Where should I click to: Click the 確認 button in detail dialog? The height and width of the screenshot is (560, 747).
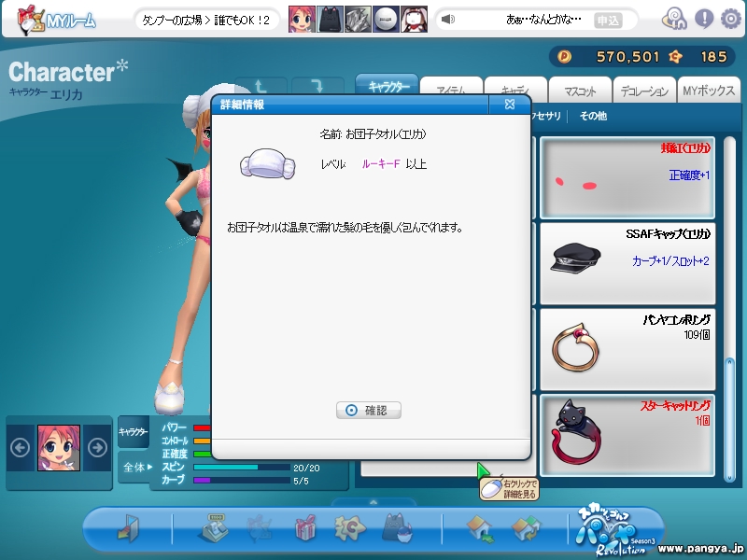coord(369,410)
